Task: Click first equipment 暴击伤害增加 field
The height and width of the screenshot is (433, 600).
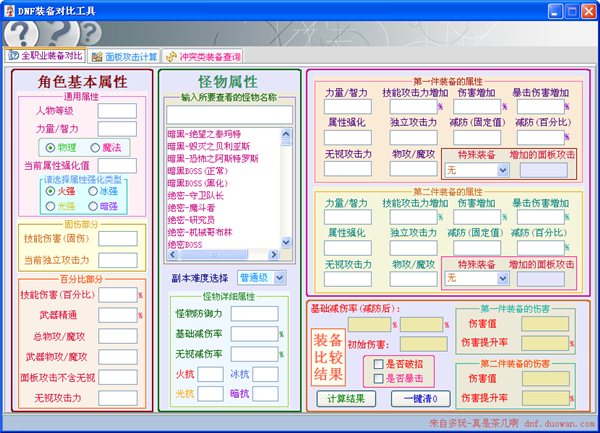Action: coord(541,107)
